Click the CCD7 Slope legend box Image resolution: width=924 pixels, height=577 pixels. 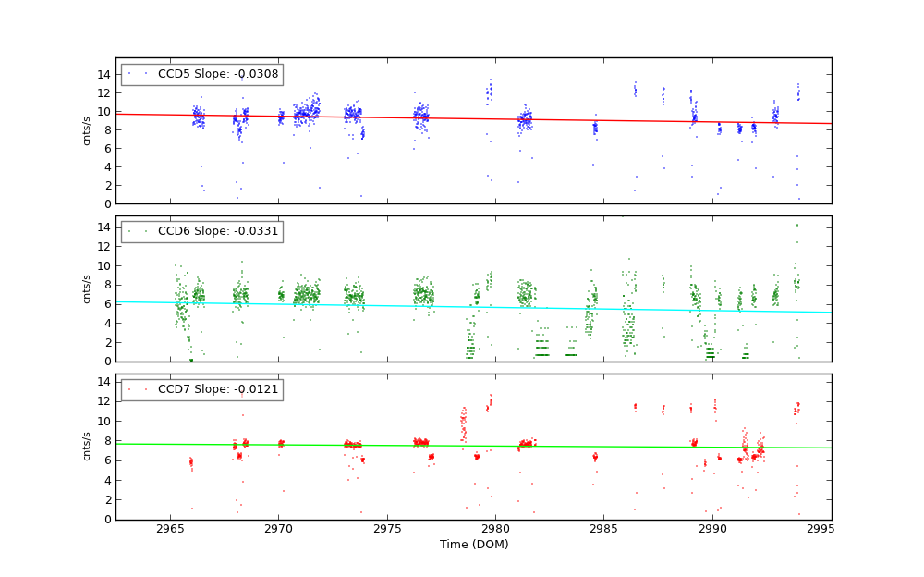[201, 389]
